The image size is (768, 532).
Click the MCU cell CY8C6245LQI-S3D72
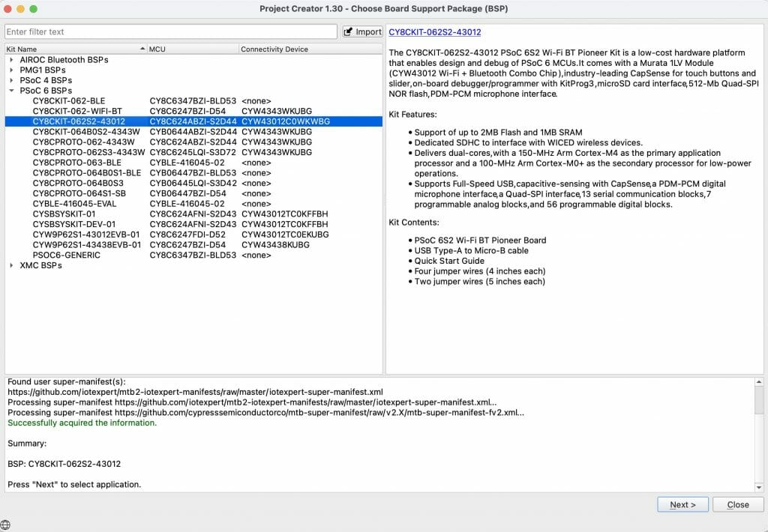pyautogui.click(x=193, y=152)
